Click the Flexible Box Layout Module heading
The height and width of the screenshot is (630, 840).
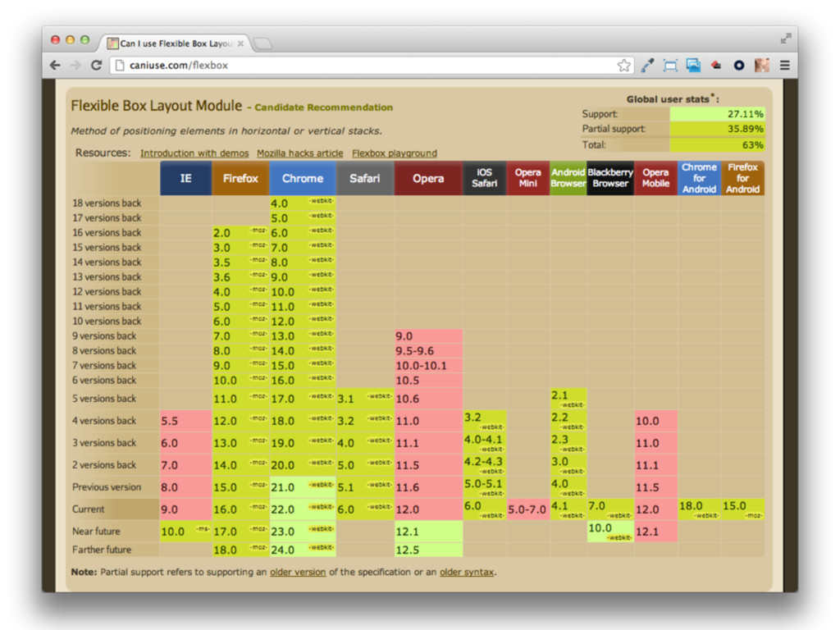[x=157, y=106]
